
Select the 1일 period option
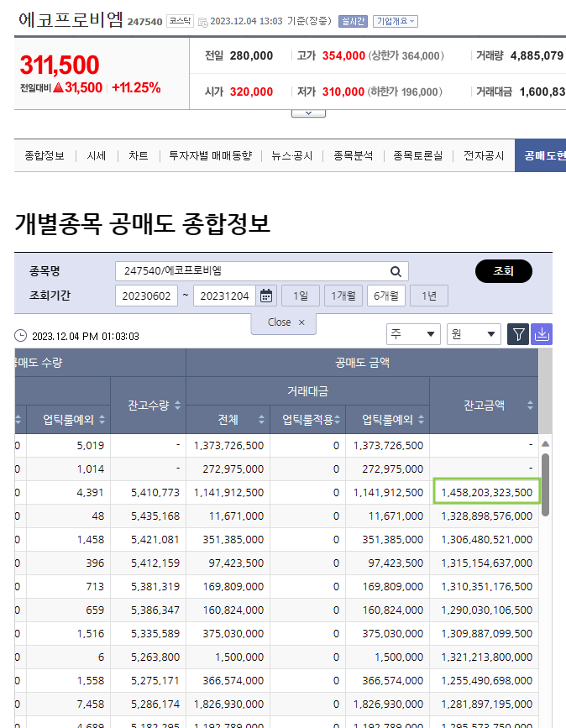click(300, 296)
